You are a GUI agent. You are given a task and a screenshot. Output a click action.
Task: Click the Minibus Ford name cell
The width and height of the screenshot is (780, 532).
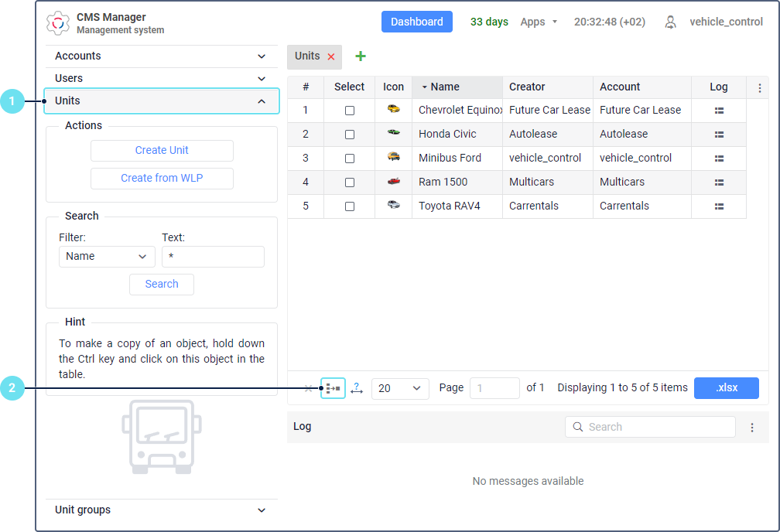point(457,158)
